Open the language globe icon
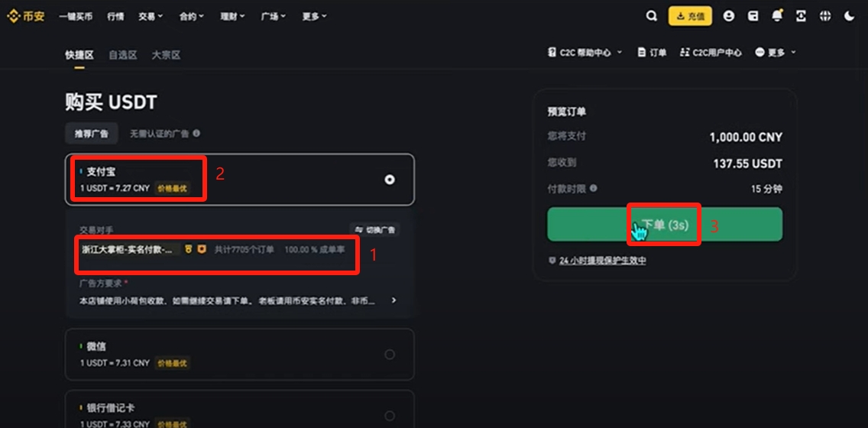 (x=825, y=16)
